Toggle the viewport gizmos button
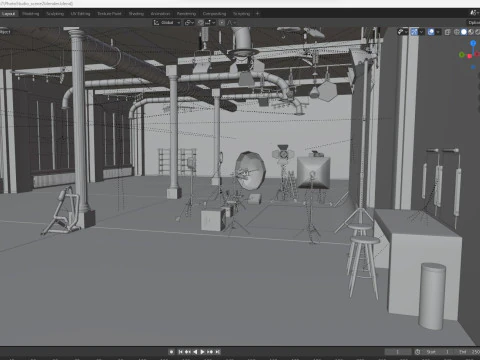The width and height of the screenshot is (480, 360). click(x=414, y=32)
